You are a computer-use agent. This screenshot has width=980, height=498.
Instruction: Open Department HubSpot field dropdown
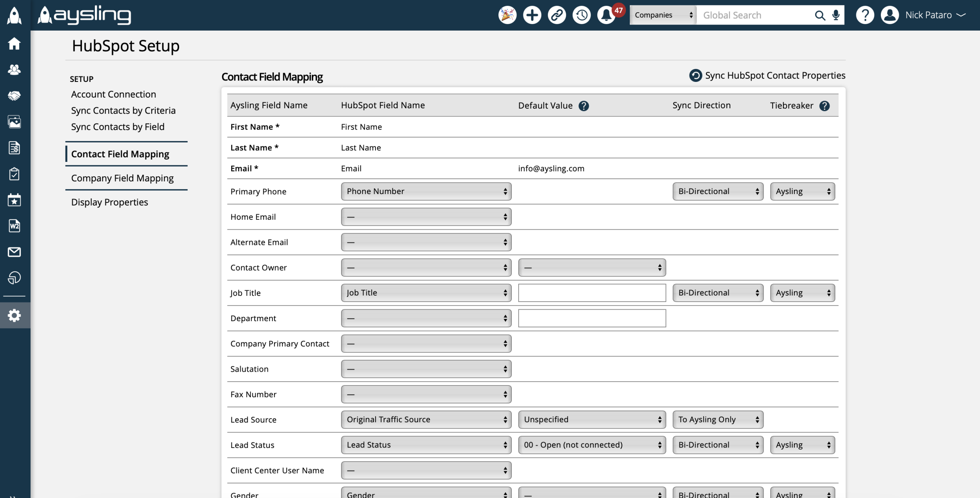tap(426, 318)
